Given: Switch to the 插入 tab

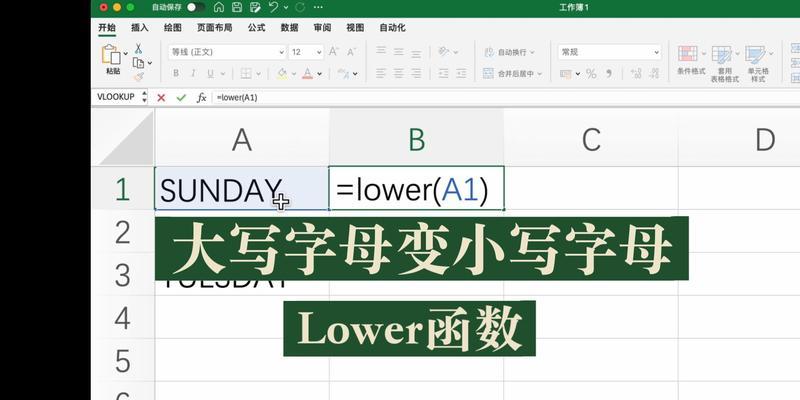Looking at the screenshot, I should click(140, 28).
